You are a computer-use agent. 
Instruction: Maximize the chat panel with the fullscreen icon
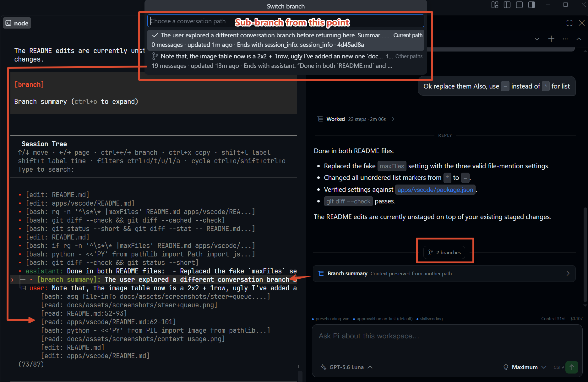tap(569, 23)
